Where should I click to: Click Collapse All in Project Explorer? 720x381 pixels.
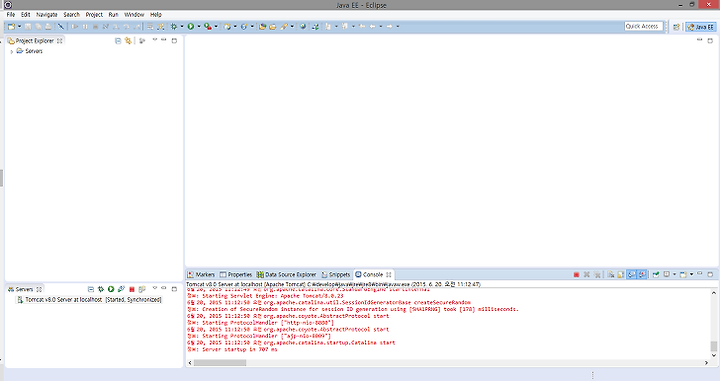(x=118, y=41)
